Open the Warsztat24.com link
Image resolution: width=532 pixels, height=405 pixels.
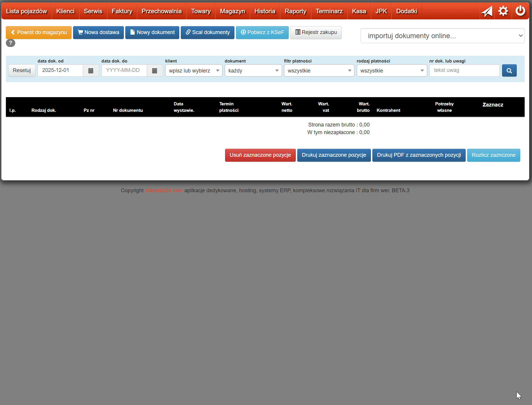pos(163,190)
